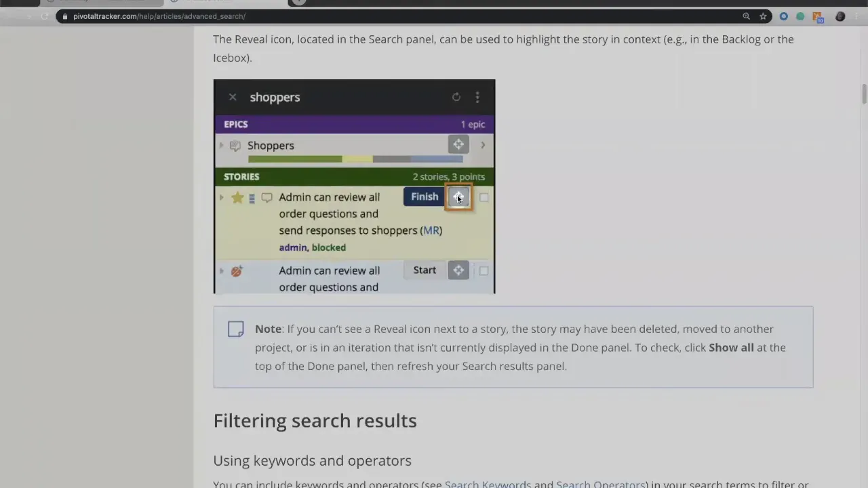The height and width of the screenshot is (488, 868).
Task: Check the second story's selection checkbox
Action: point(484,270)
